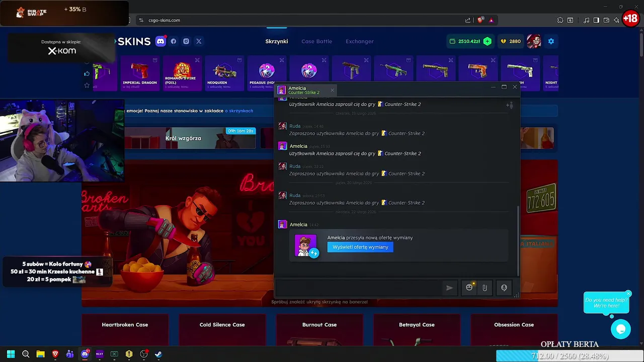Image resolution: width=644 pixels, height=362 pixels.
Task: Open Steam from the taskbar
Action: click(x=158, y=354)
